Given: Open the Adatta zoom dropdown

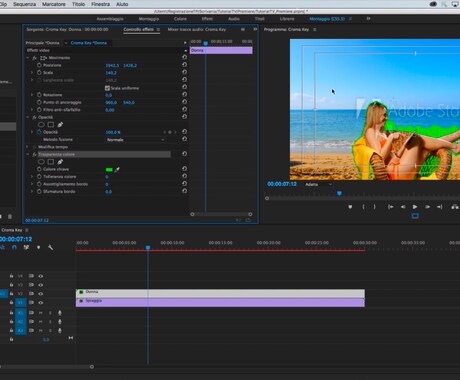Looking at the screenshot, I should (x=318, y=184).
